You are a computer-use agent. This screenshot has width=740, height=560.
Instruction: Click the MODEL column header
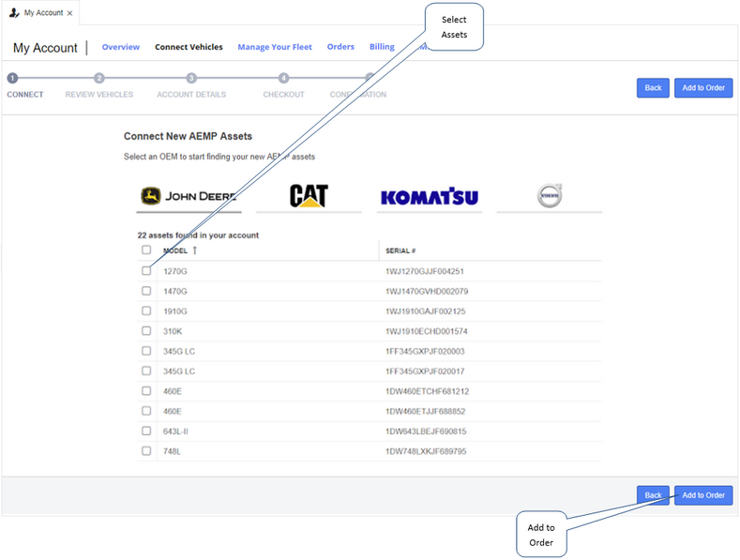[175, 250]
